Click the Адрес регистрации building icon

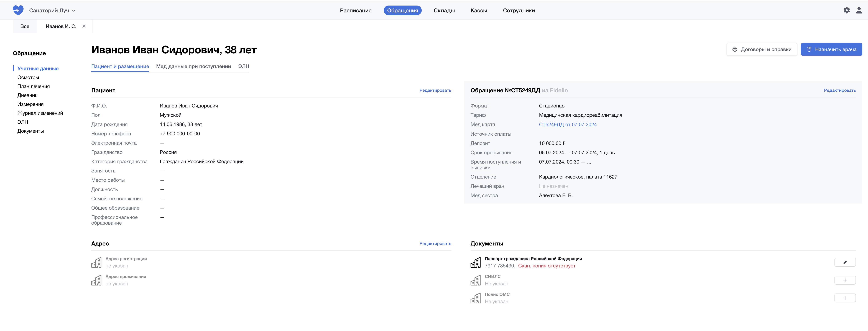click(96, 262)
